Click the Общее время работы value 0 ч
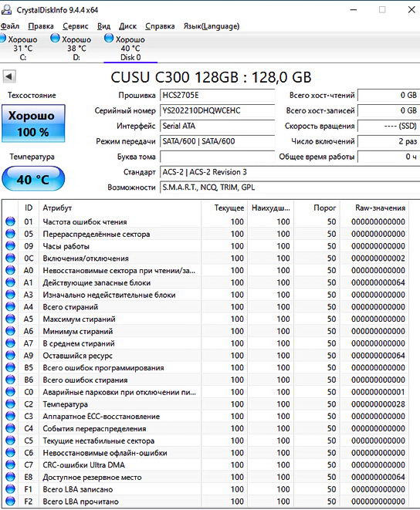 tap(388, 157)
